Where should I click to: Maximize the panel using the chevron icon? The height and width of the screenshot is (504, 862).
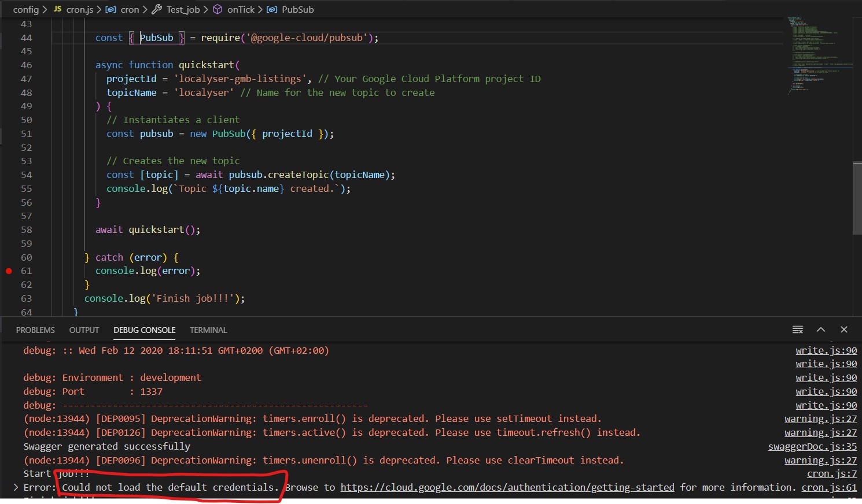[821, 329]
